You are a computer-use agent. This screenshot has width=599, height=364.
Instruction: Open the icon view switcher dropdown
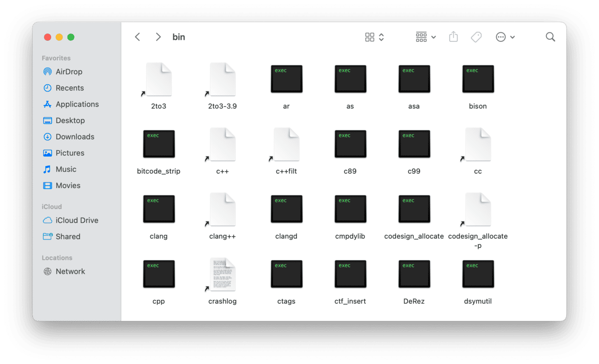pyautogui.click(x=374, y=37)
